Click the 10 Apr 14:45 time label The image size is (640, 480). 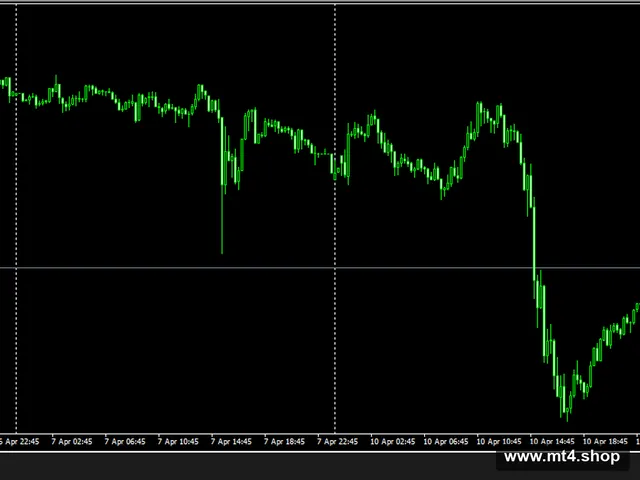pyautogui.click(x=552, y=442)
